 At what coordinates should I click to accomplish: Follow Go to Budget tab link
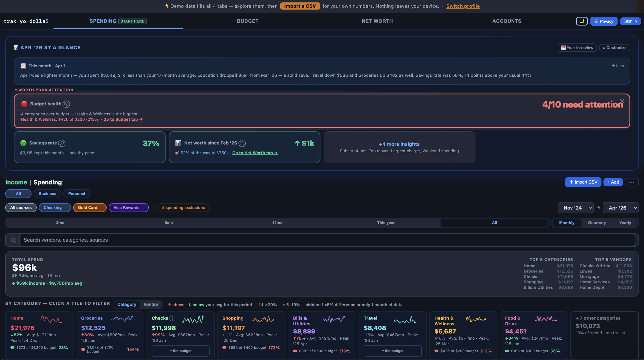pos(123,119)
